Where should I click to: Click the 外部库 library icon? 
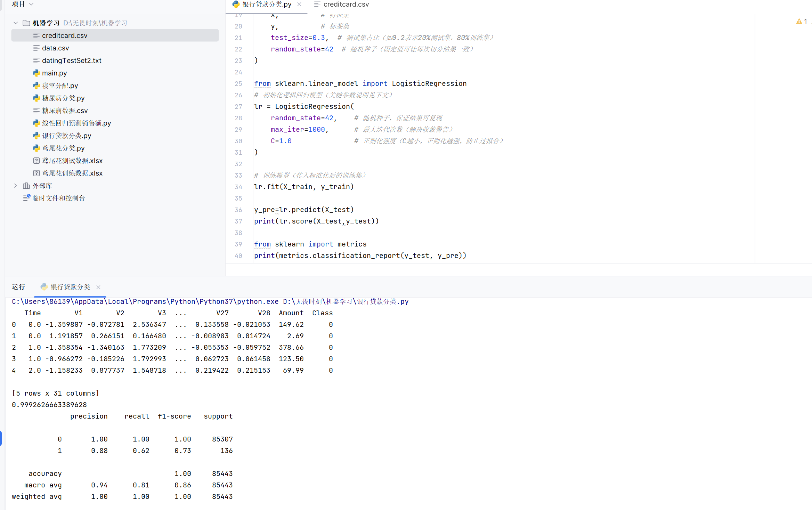pyautogui.click(x=26, y=186)
